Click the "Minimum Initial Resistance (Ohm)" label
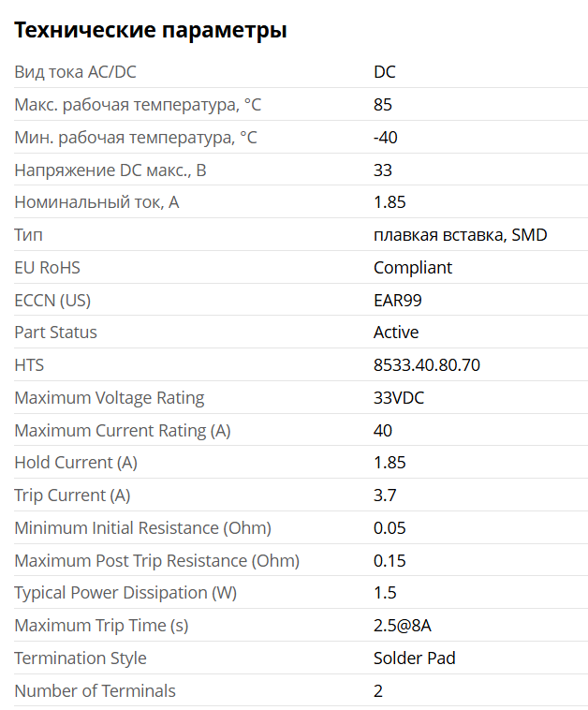The height and width of the screenshot is (710, 588). (143, 528)
